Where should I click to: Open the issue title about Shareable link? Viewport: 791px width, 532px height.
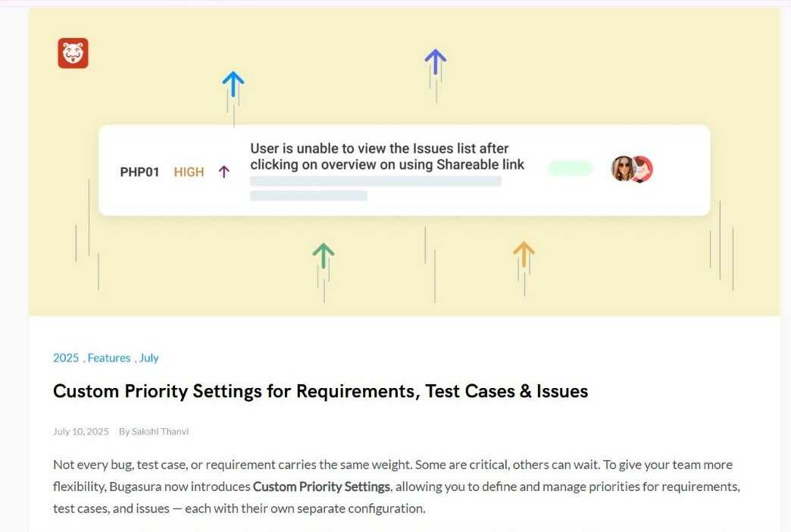(387, 156)
